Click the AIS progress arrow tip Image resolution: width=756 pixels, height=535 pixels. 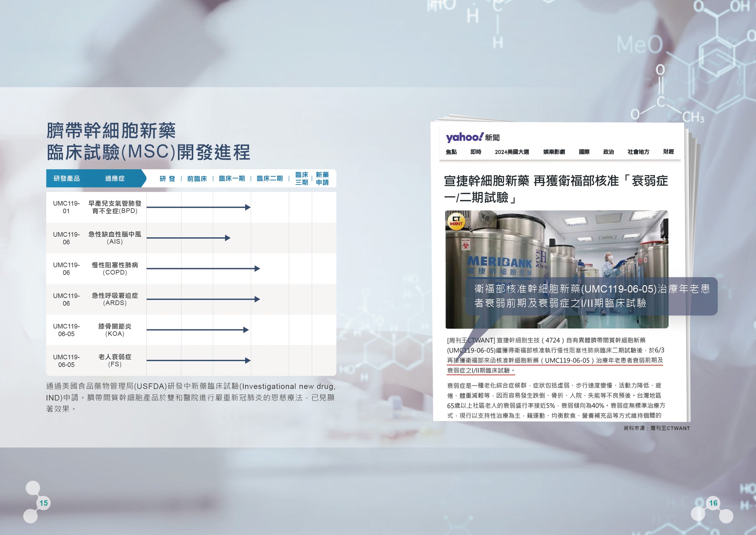tap(228, 238)
